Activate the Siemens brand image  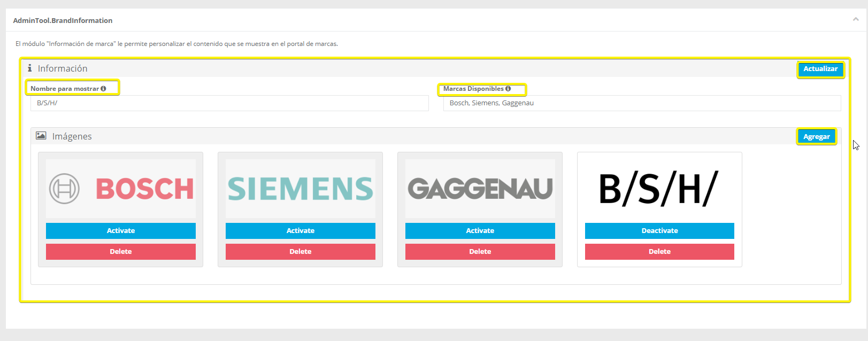301,231
